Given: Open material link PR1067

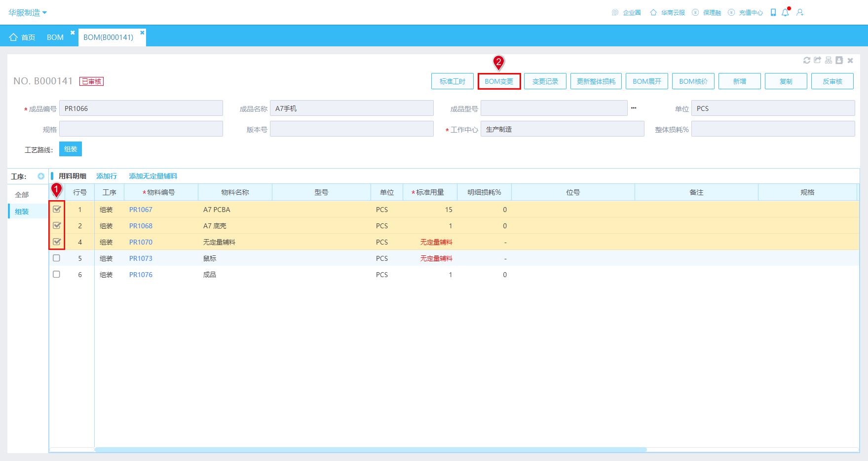Looking at the screenshot, I should click(141, 210).
